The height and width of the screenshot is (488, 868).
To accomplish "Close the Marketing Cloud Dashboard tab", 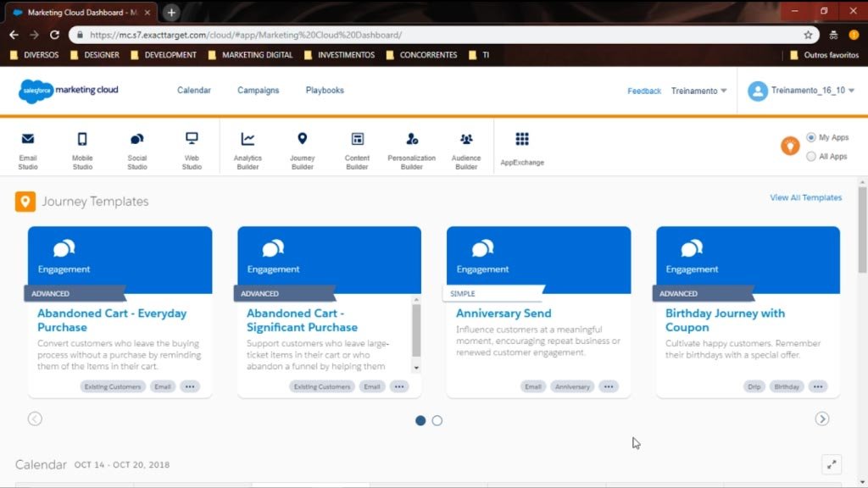I will click(147, 12).
